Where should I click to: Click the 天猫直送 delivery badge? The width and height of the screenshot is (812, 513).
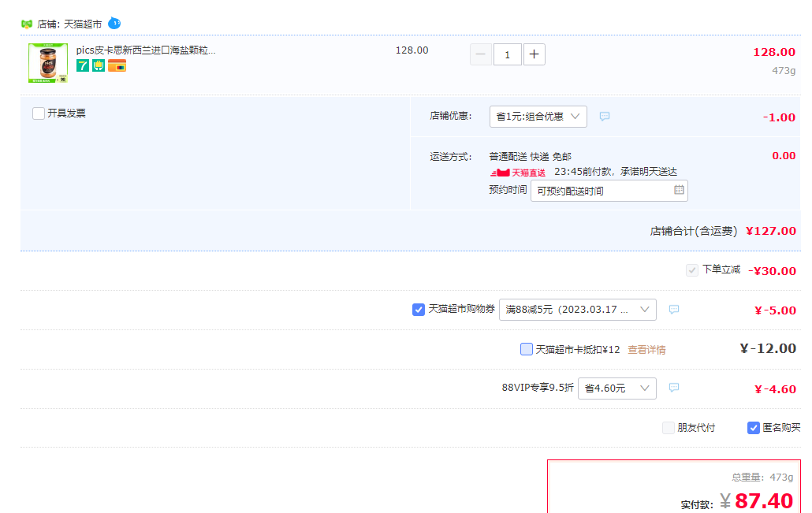tap(518, 173)
